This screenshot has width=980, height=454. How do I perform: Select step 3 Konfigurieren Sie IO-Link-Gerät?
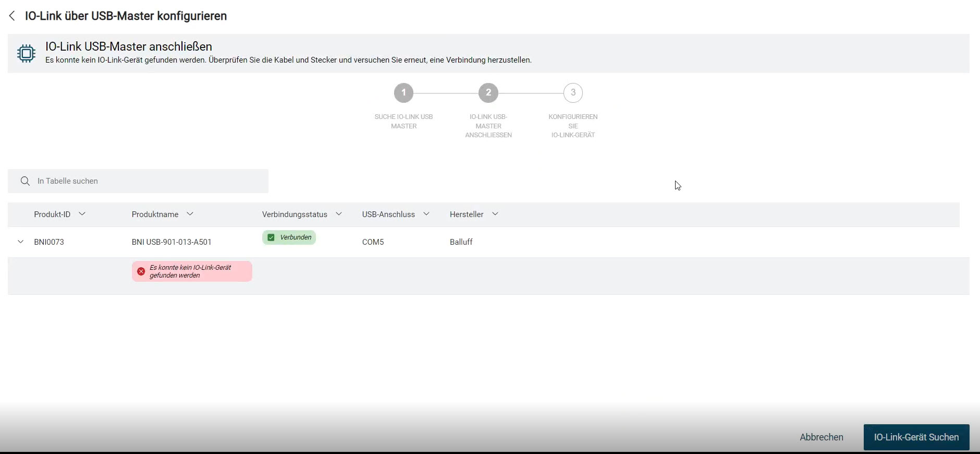click(x=573, y=93)
